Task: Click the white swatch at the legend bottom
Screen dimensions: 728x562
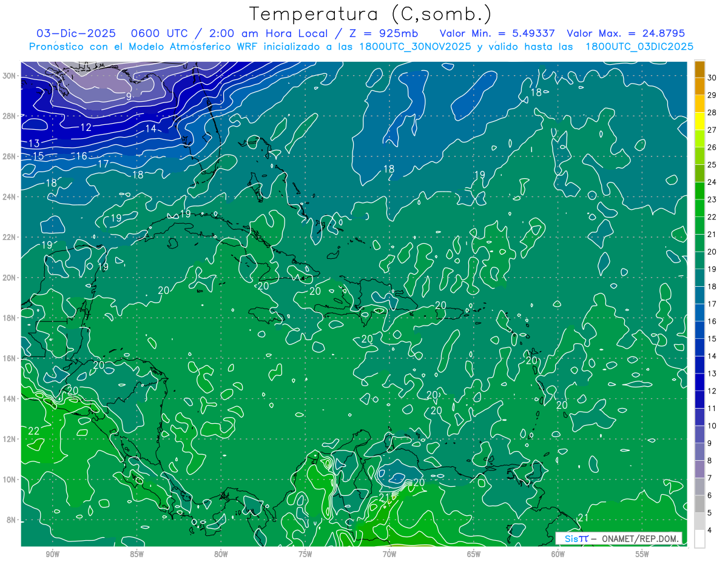Action: pos(699,539)
